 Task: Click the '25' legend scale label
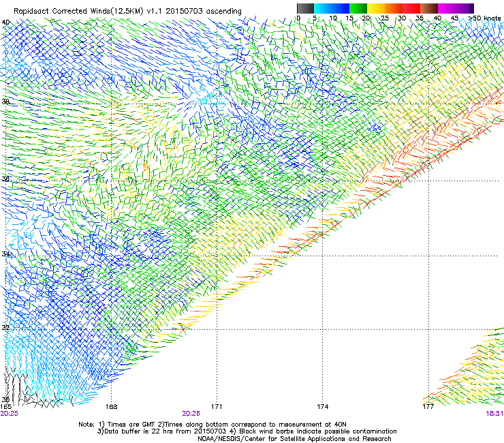point(385,18)
